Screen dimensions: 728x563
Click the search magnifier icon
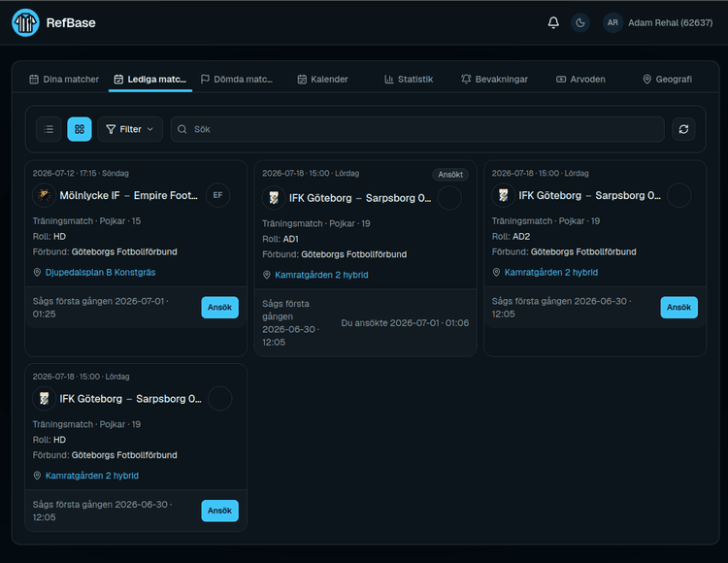(x=182, y=129)
